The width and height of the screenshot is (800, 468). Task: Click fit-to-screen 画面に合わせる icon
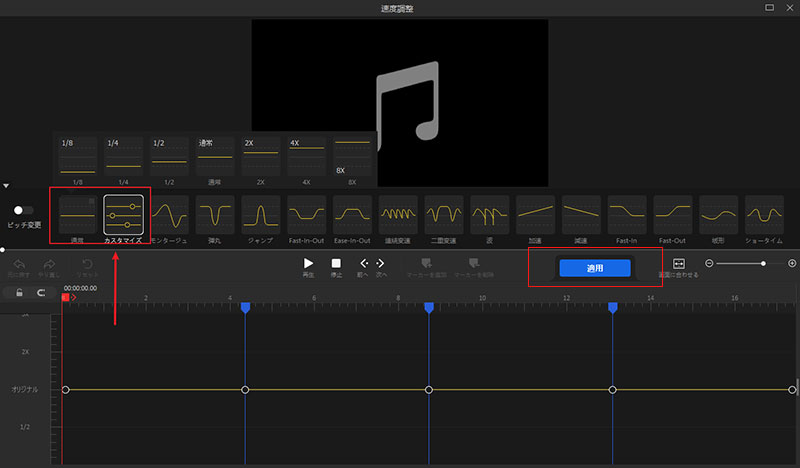tap(679, 263)
